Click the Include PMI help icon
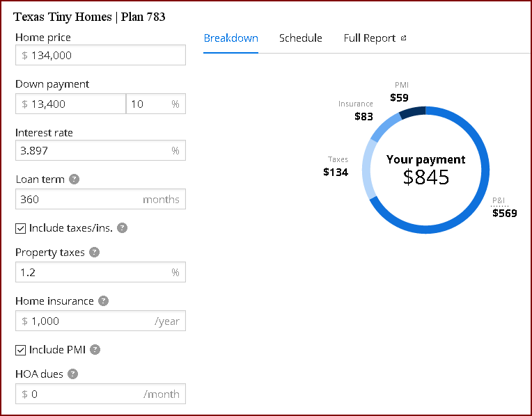 click(95, 350)
